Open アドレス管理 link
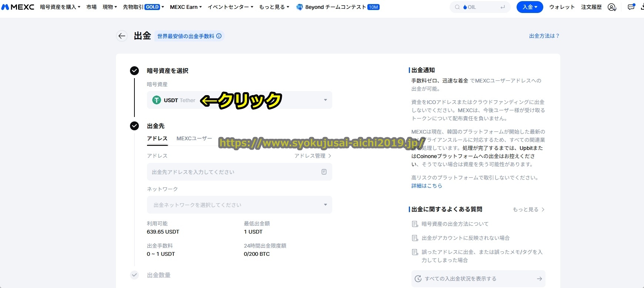Image resolution: width=644 pixels, height=288 pixels. (x=313, y=156)
